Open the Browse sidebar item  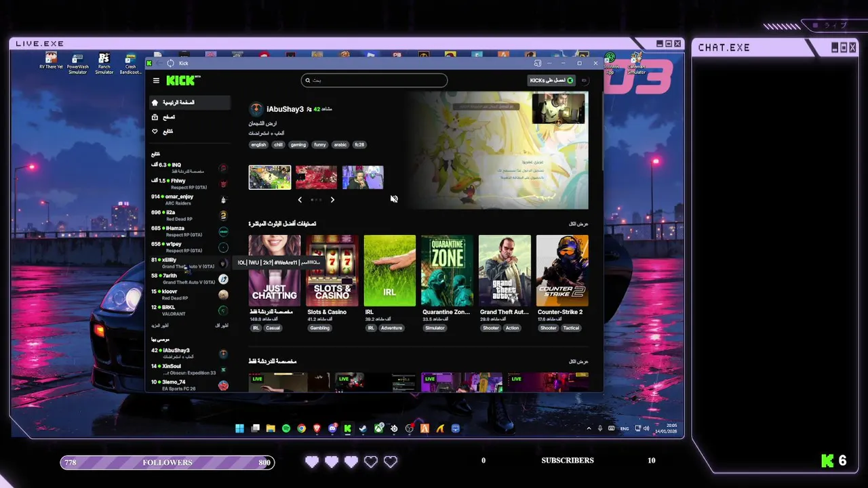point(191,117)
